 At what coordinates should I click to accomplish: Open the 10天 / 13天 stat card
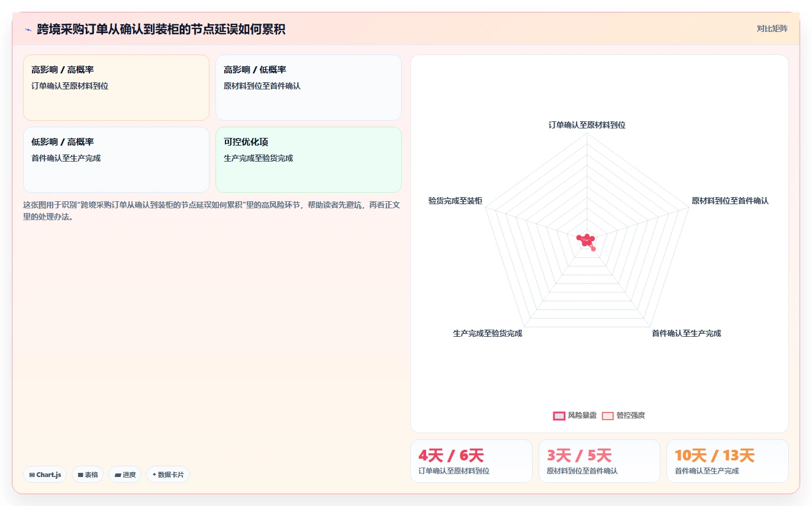click(x=727, y=461)
